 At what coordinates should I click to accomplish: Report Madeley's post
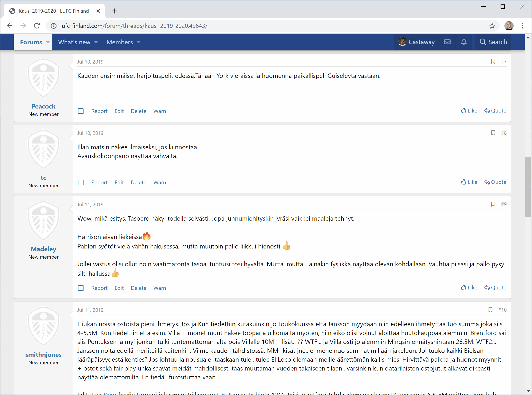pos(99,288)
